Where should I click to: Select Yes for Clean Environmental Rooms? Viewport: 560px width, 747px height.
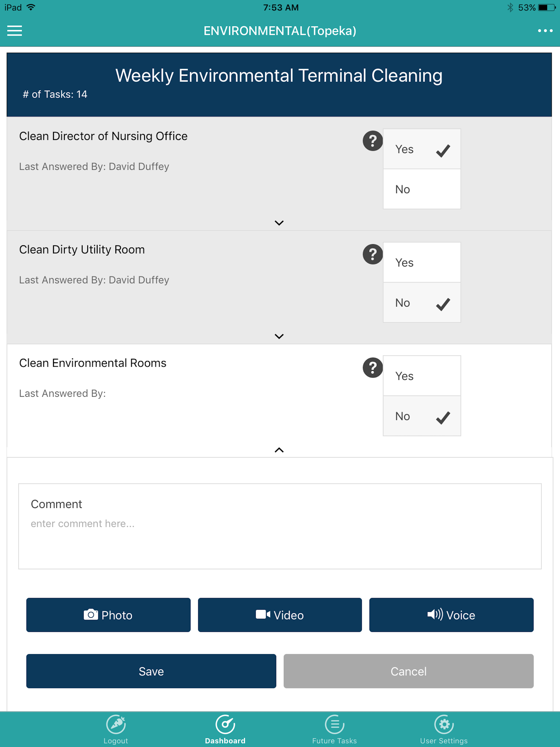pos(422,376)
